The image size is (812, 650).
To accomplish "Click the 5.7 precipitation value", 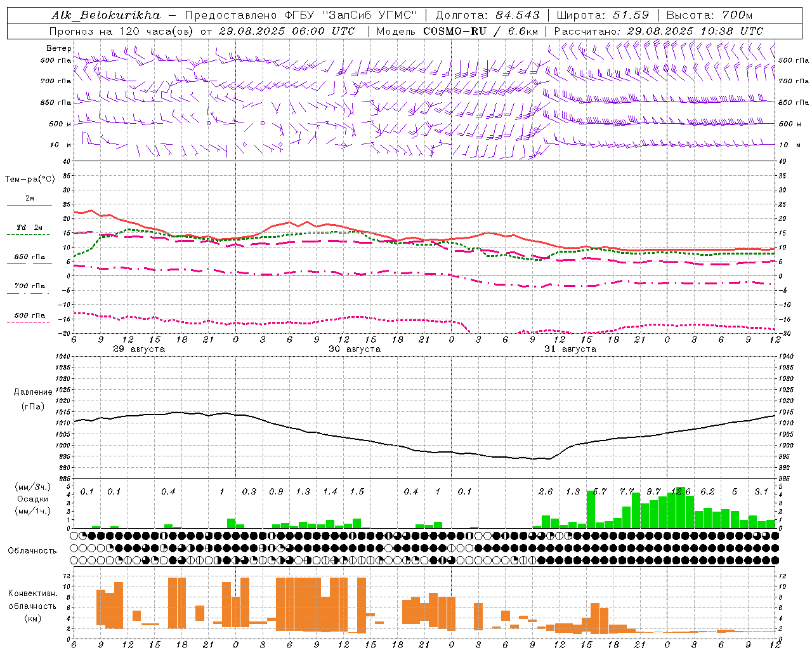I will [x=599, y=492].
